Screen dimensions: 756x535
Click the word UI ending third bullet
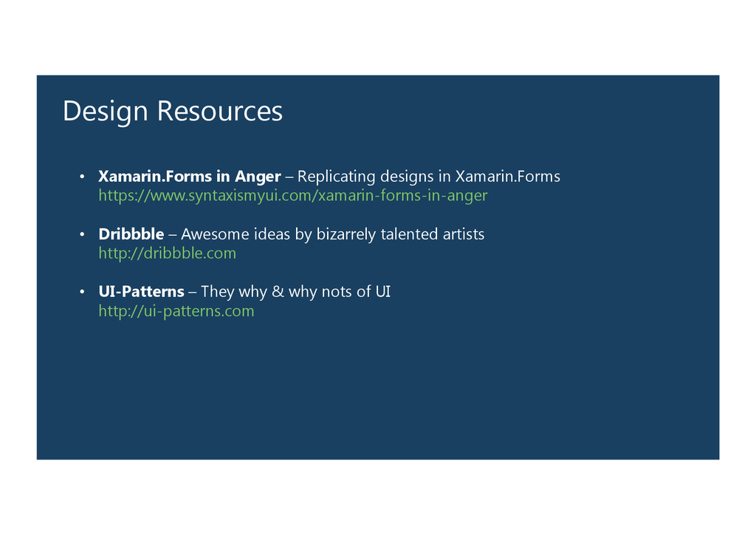[382, 292]
